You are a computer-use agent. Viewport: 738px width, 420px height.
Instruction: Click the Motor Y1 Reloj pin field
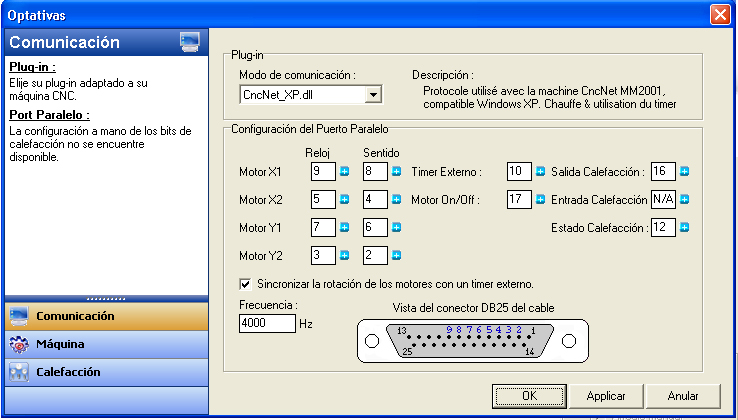pyautogui.click(x=323, y=228)
